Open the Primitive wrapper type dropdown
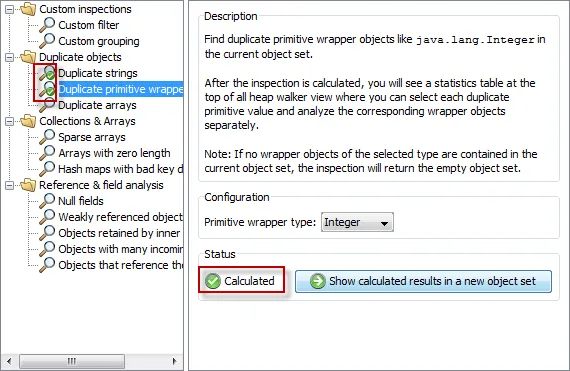 coord(357,222)
